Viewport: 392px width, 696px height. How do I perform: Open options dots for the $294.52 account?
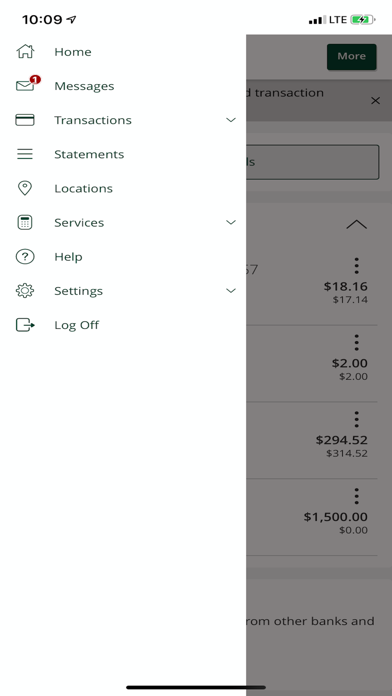pyautogui.click(x=356, y=419)
